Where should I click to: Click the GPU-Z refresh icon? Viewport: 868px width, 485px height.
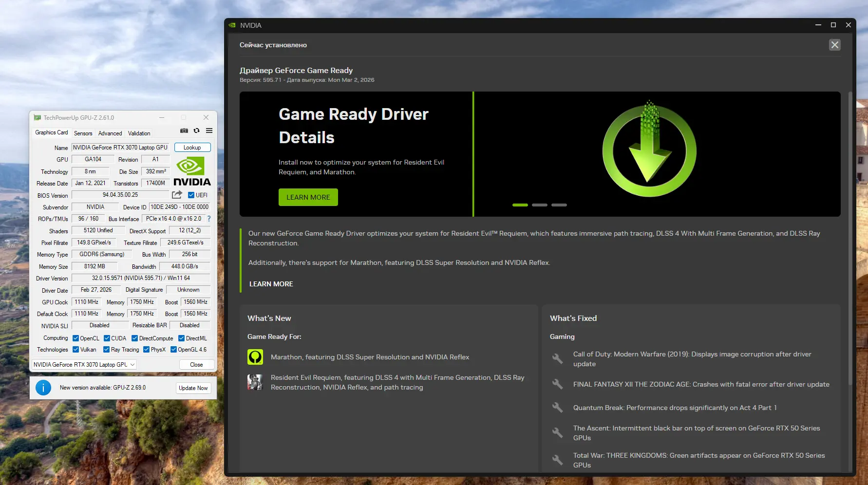pos(196,131)
